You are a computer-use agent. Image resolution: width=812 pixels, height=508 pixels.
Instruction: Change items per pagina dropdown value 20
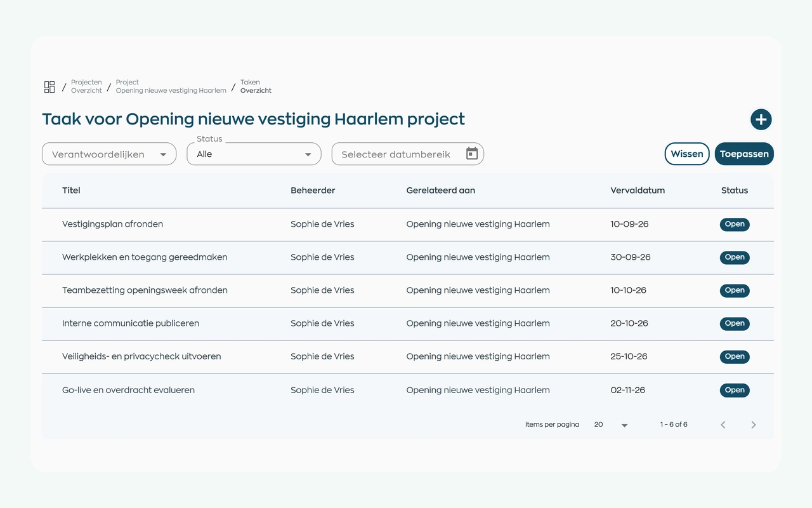[x=611, y=425]
